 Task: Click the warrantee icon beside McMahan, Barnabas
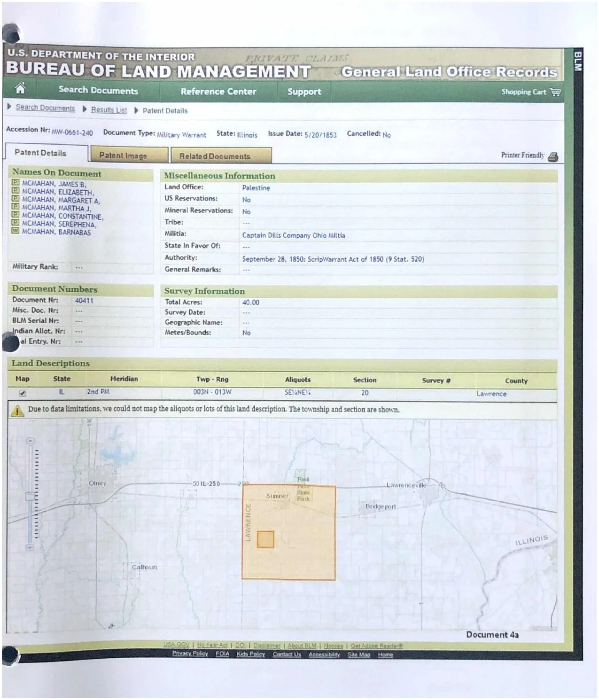coord(15,231)
